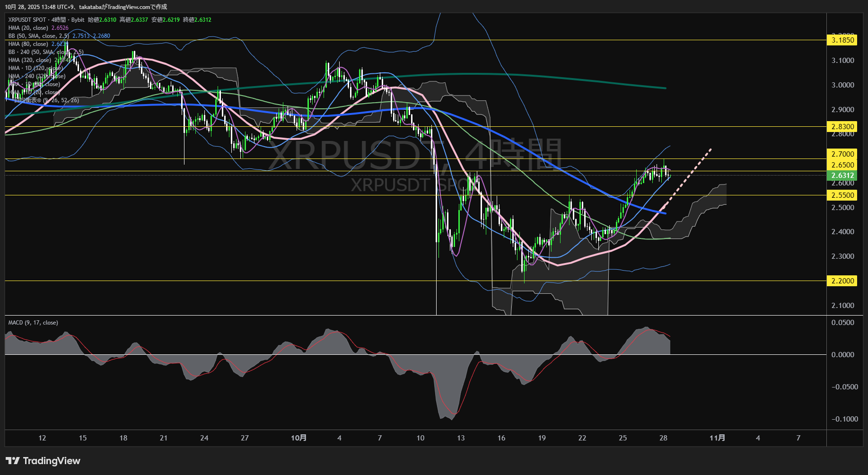Click the 11月 marker on time axis

[x=717, y=438]
